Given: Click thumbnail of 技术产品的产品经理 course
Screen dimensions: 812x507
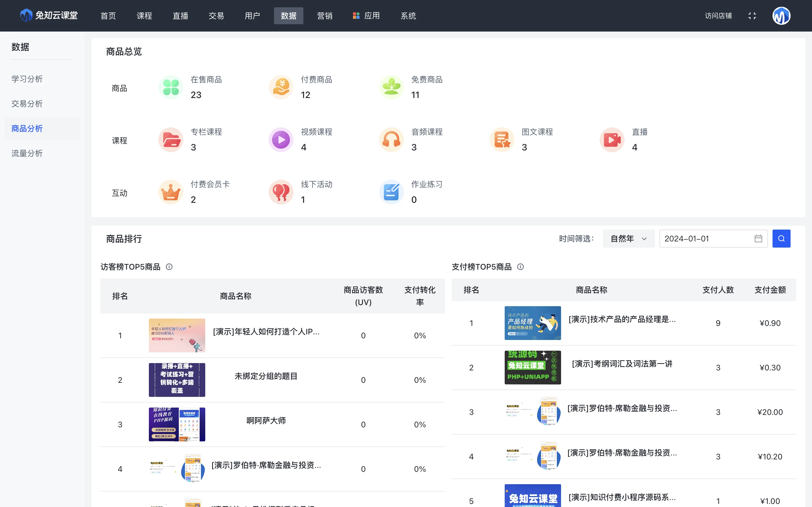Looking at the screenshot, I should tap(533, 323).
